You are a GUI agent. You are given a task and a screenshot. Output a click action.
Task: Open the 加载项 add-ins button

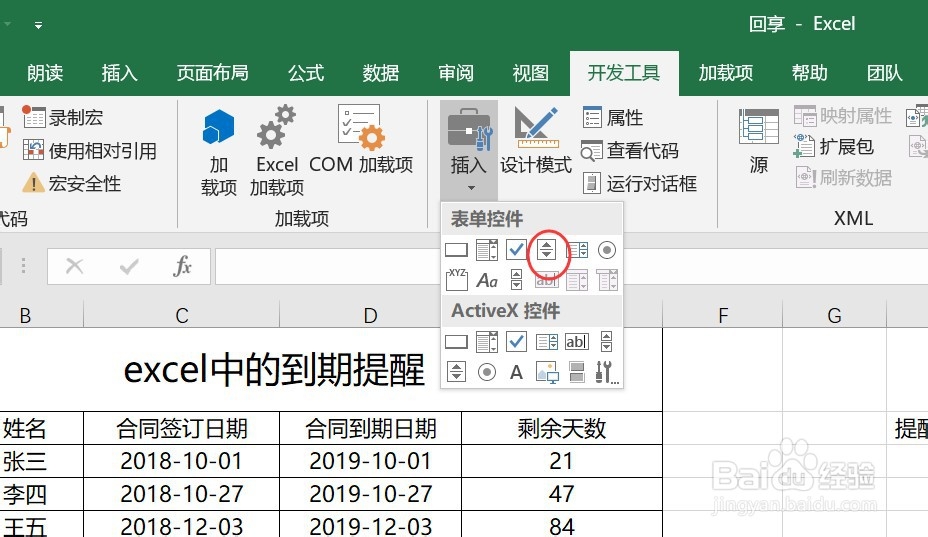(x=218, y=152)
